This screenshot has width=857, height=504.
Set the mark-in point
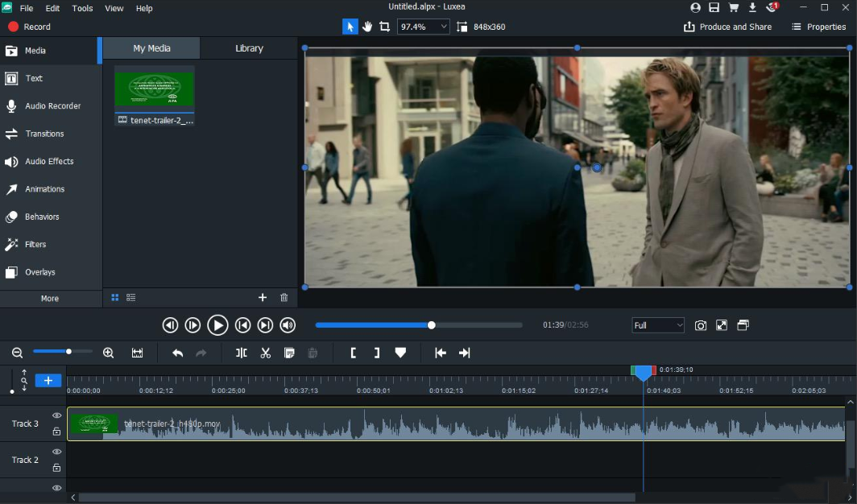click(x=353, y=353)
